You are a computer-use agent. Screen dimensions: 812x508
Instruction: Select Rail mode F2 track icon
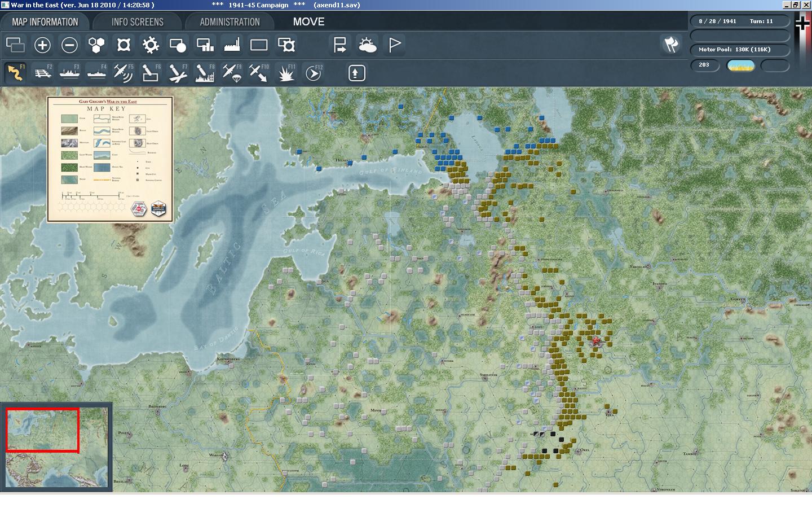point(42,73)
